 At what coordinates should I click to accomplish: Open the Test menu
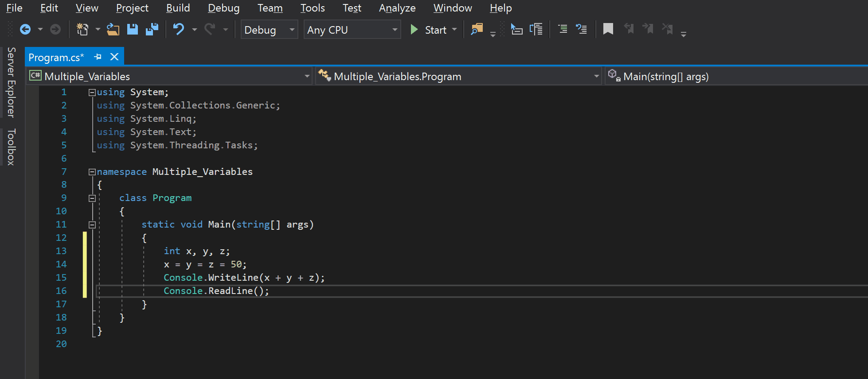click(352, 8)
